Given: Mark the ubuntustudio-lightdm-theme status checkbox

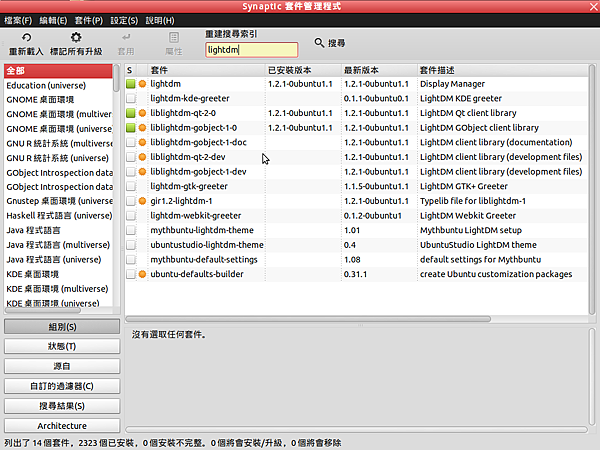Looking at the screenshot, I should (x=131, y=245).
